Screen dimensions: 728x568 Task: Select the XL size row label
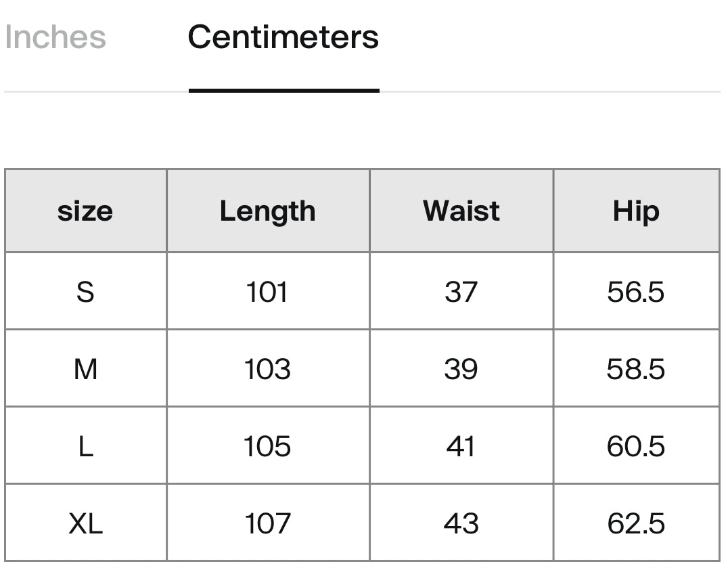point(85,523)
